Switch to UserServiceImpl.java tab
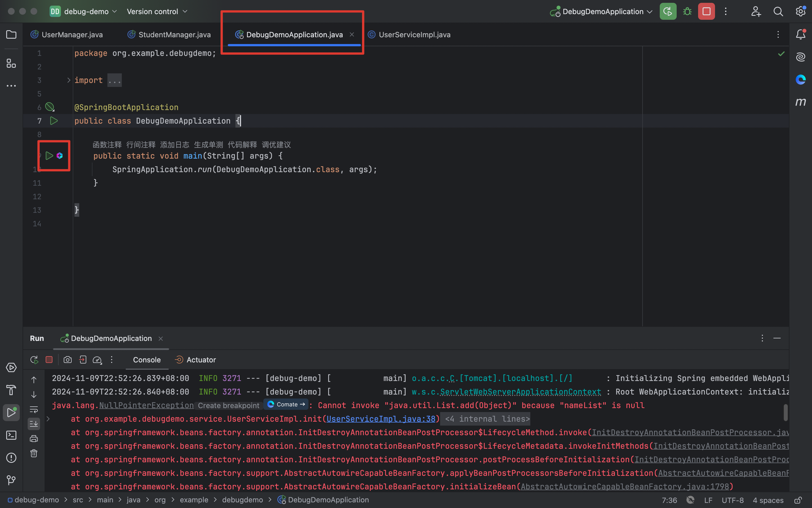 (x=409, y=34)
